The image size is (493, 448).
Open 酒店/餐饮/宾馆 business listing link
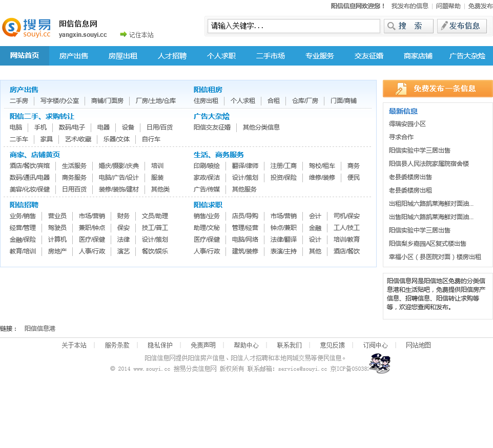pos(30,166)
